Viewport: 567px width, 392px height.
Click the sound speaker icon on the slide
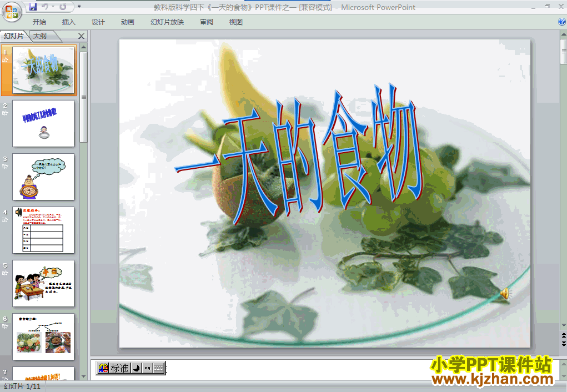[505, 294]
